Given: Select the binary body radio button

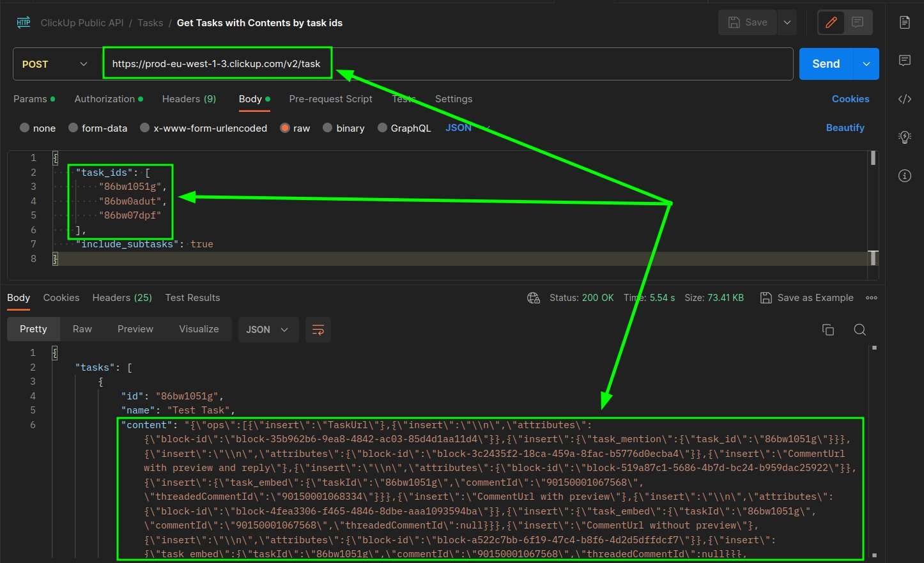Looking at the screenshot, I should 328,128.
